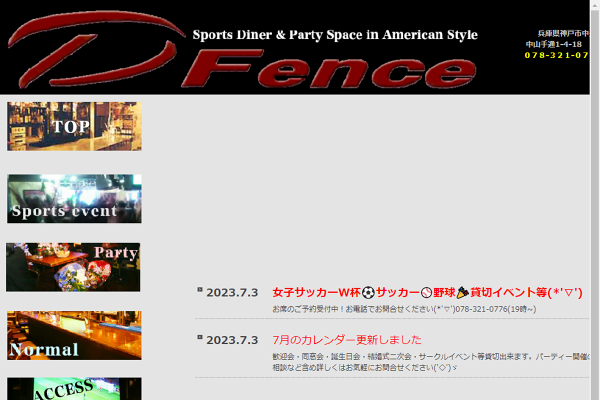600x400 pixels.
Task: Open the 7月のカレンダー更新しました headline
Action: pos(347,340)
